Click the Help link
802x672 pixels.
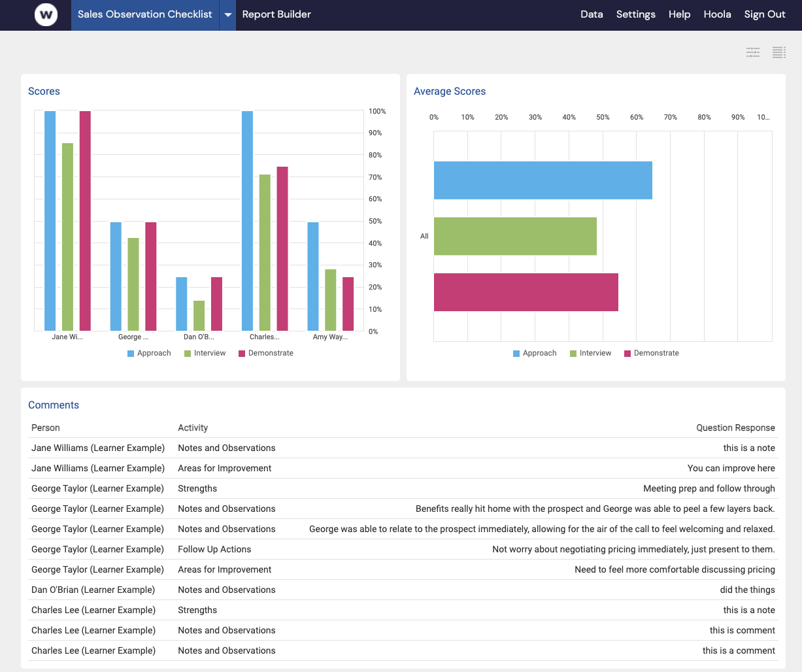(679, 14)
